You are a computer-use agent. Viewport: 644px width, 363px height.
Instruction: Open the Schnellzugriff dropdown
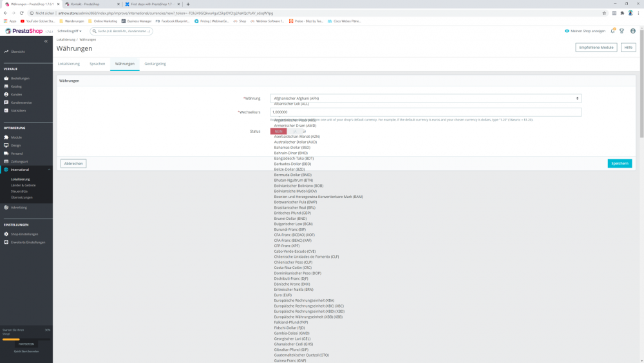coord(70,31)
